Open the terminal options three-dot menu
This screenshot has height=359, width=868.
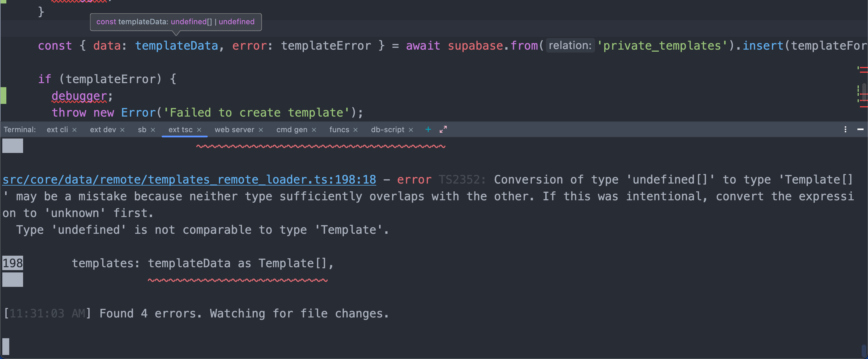point(845,130)
